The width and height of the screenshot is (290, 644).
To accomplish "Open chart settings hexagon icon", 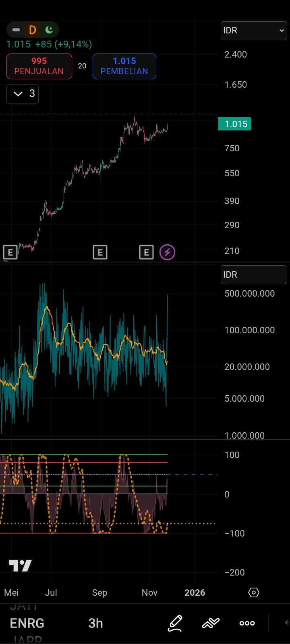I will coord(254,592).
